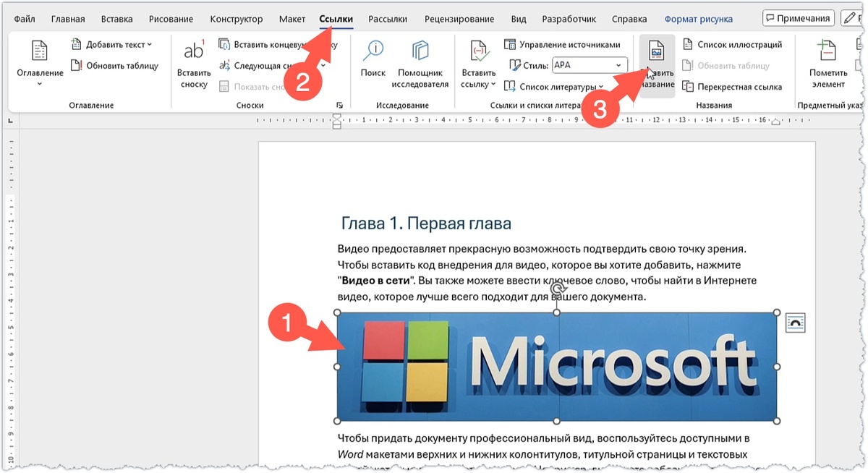
Task: Expand Вставить ссылку dropdown arrow
Action: [x=493, y=85]
